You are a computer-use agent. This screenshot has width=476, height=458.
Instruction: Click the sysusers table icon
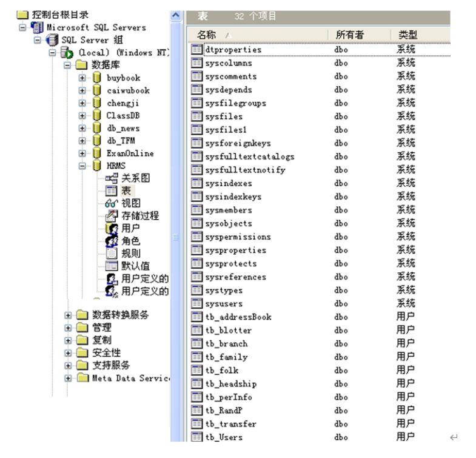click(196, 303)
